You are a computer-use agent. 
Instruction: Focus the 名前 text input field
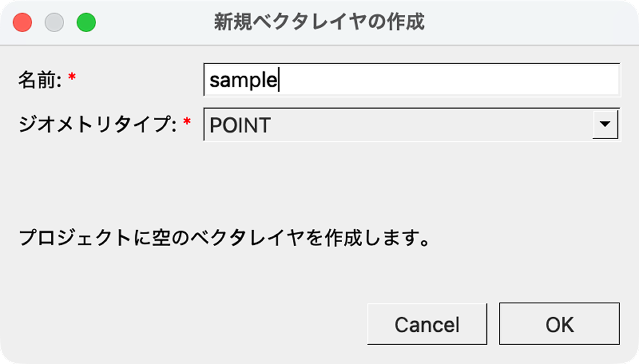[x=411, y=80]
